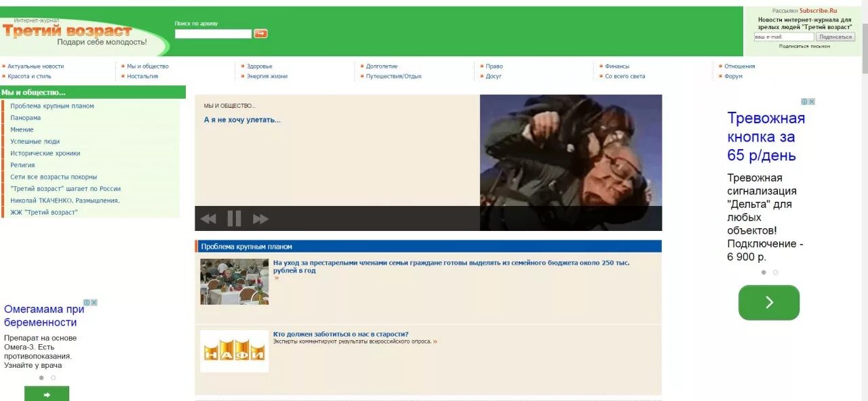Screen dimensions: 868x401
Task: Click green arrow button in left ad
Action: 47,394
